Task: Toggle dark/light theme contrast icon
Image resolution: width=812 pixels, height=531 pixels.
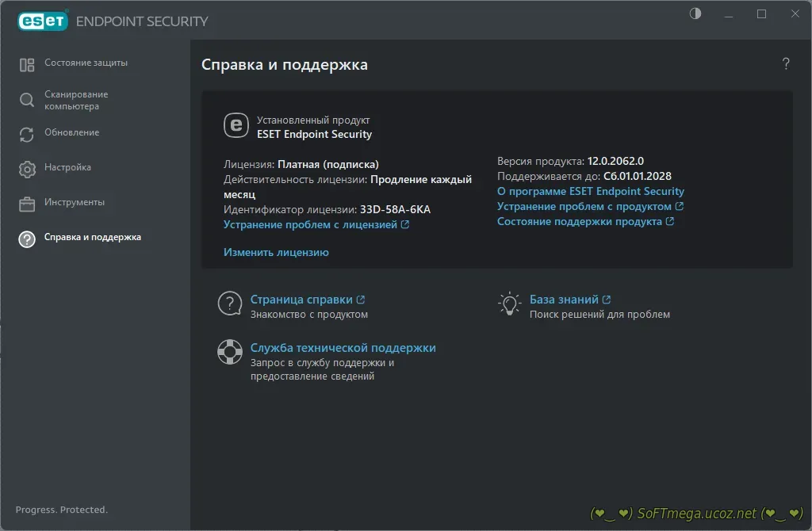Action: 695,14
